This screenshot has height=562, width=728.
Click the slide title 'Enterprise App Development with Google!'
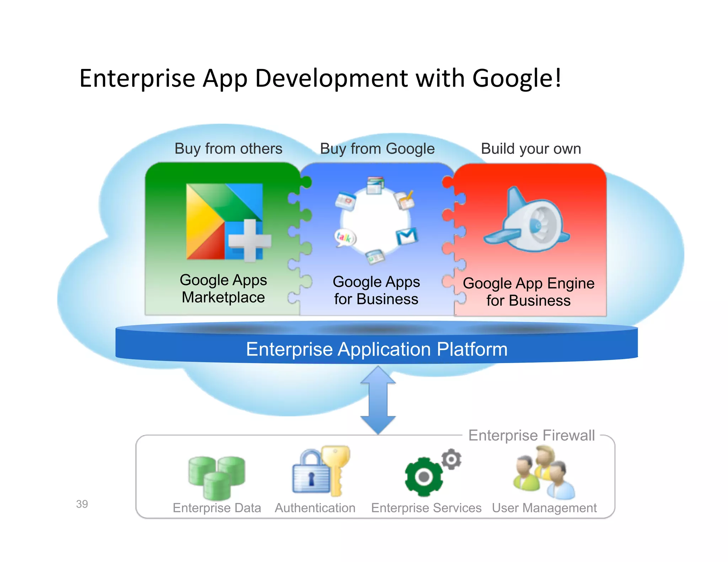[320, 79]
